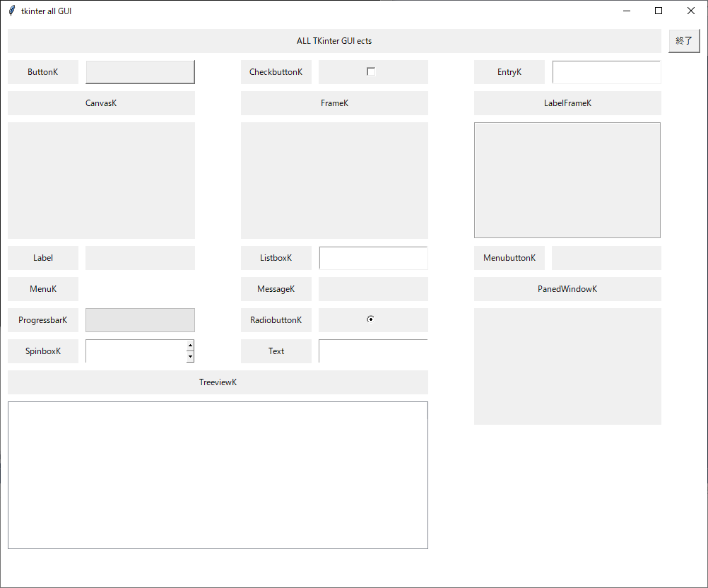The image size is (708, 588).
Task: Close the tkinter all GUI window
Action: pos(691,11)
